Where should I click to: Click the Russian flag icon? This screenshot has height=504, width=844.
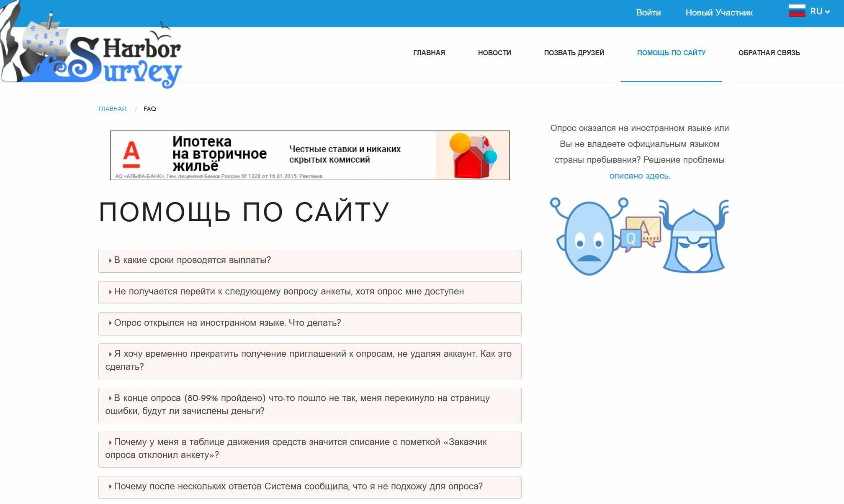pos(796,11)
